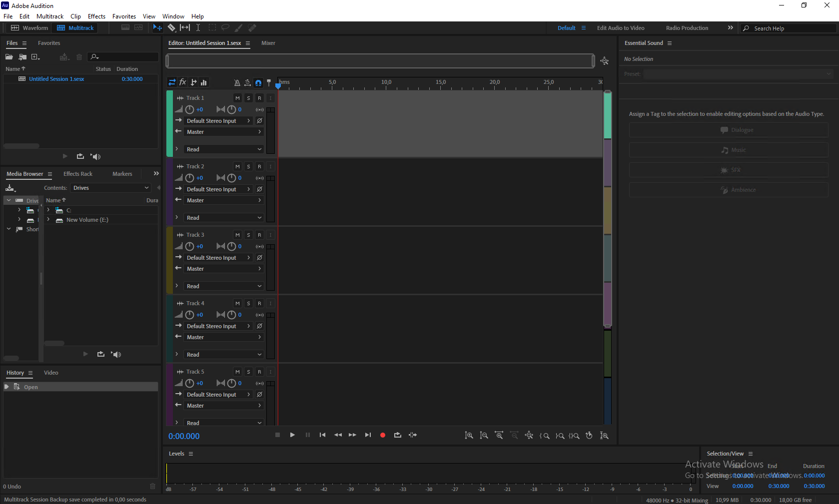Mute Track 4
Viewport: 839px width, 504px height.
[x=238, y=303]
